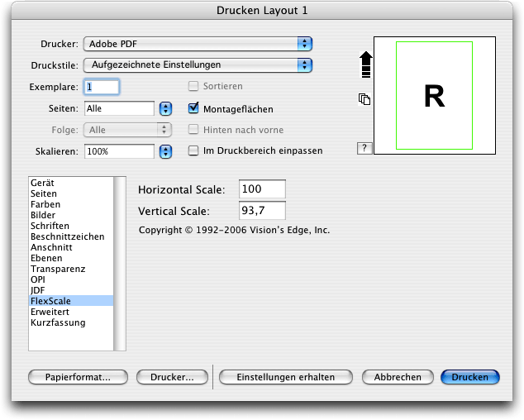
Task: Click the Einstellungen erhalten button
Action: pyautogui.click(x=286, y=377)
